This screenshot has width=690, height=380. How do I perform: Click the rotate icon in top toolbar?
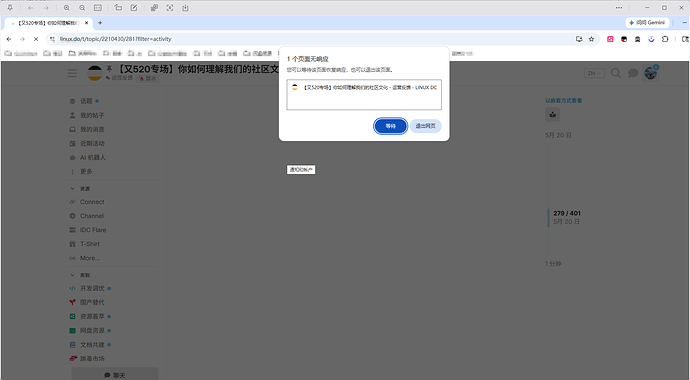(x=118, y=8)
